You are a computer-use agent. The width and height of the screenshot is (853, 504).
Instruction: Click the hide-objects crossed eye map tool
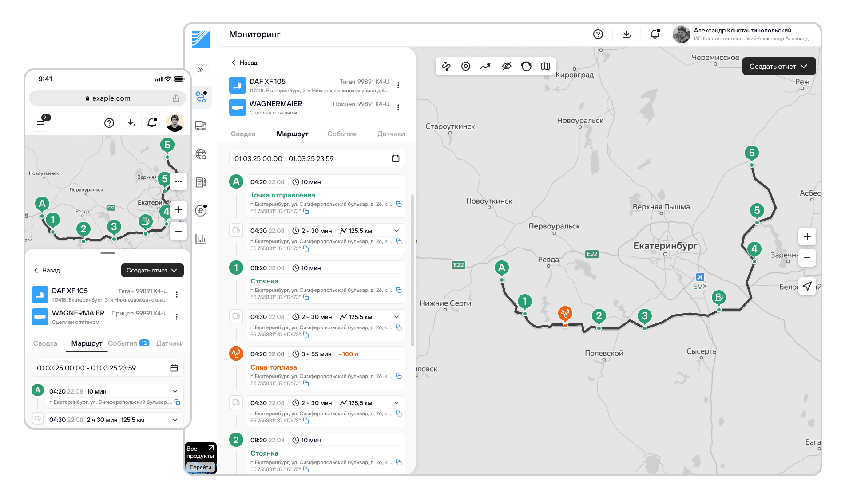click(x=506, y=66)
